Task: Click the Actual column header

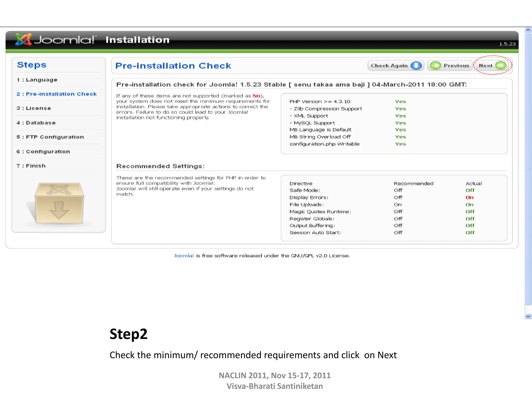Action: (474, 184)
